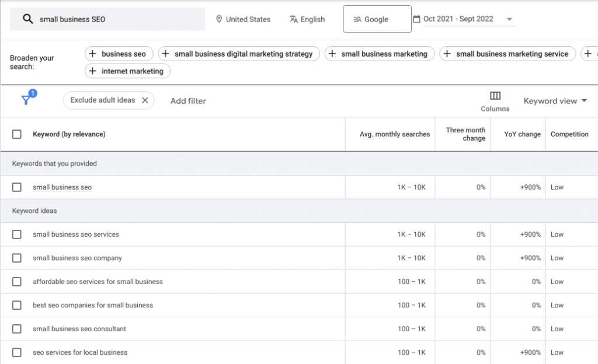Open the Columns icon

tap(495, 96)
